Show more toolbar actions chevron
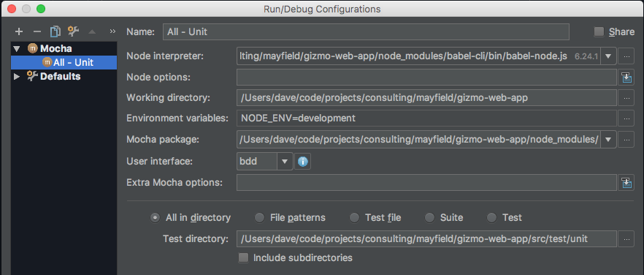The image size is (644, 275). click(x=112, y=31)
